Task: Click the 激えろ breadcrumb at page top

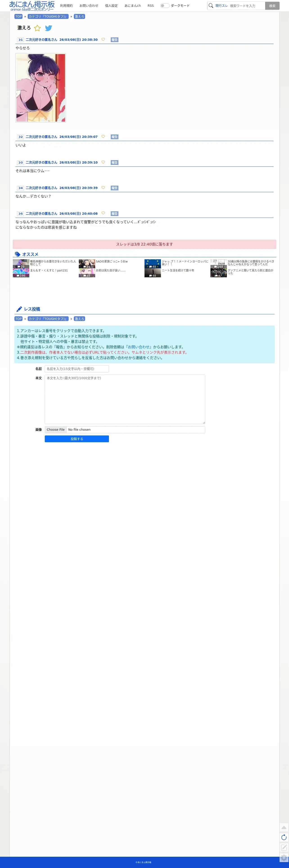Action: point(79,16)
